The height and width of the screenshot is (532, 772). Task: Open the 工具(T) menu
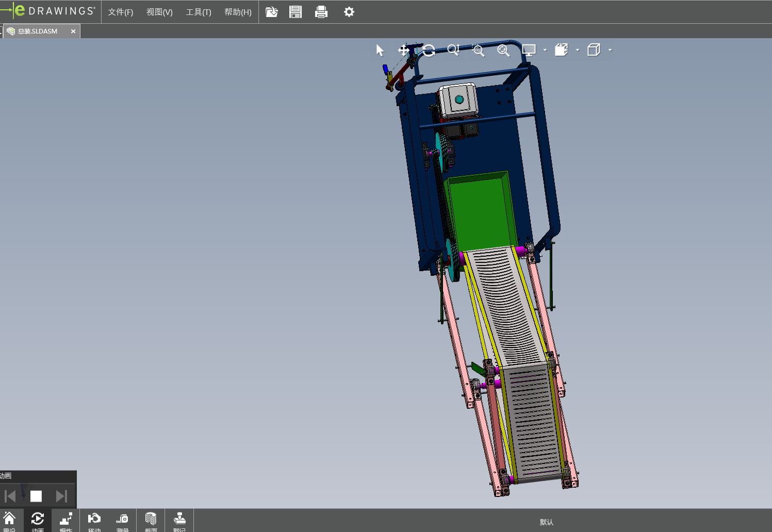tap(199, 12)
